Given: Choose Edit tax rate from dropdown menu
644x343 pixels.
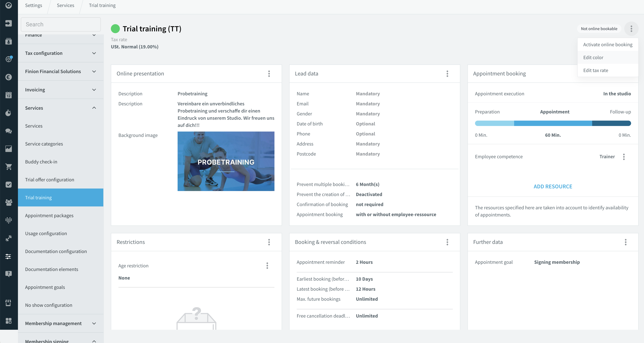Looking at the screenshot, I should pos(608,70).
